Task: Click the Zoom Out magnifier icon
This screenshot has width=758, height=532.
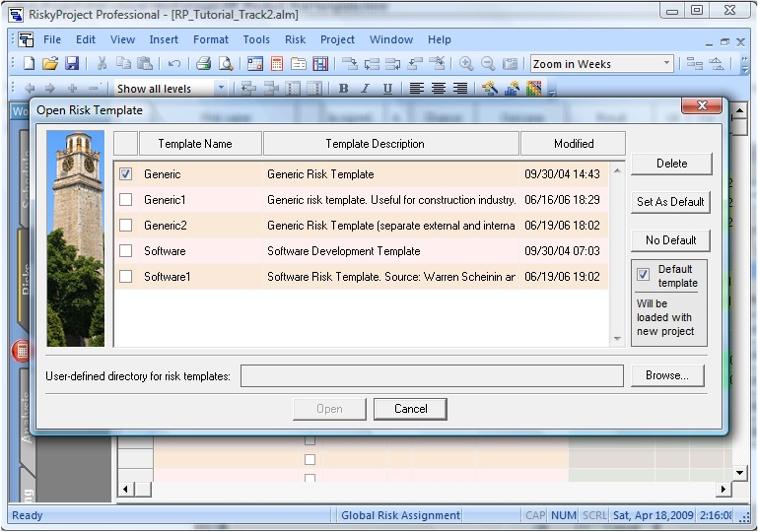Action: click(x=488, y=63)
